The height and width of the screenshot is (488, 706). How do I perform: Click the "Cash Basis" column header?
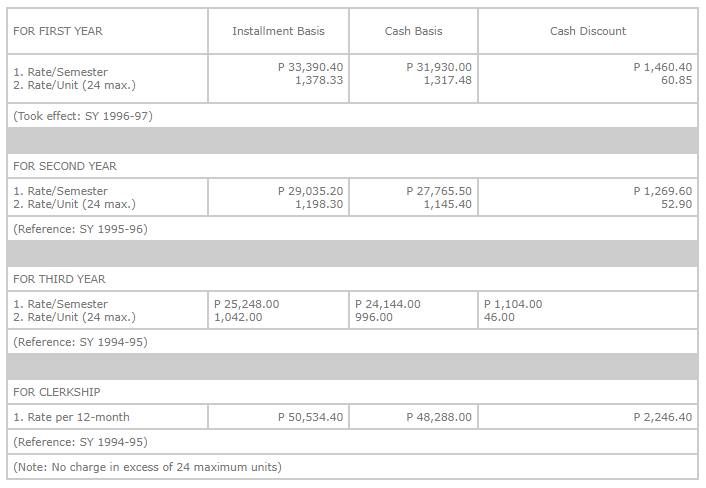[414, 31]
